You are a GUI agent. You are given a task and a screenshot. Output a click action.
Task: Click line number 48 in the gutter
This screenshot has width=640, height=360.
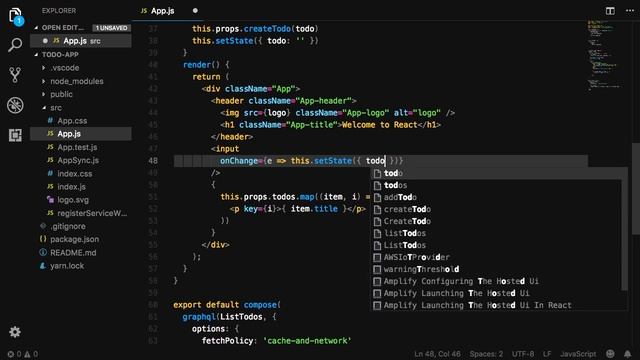click(x=153, y=161)
